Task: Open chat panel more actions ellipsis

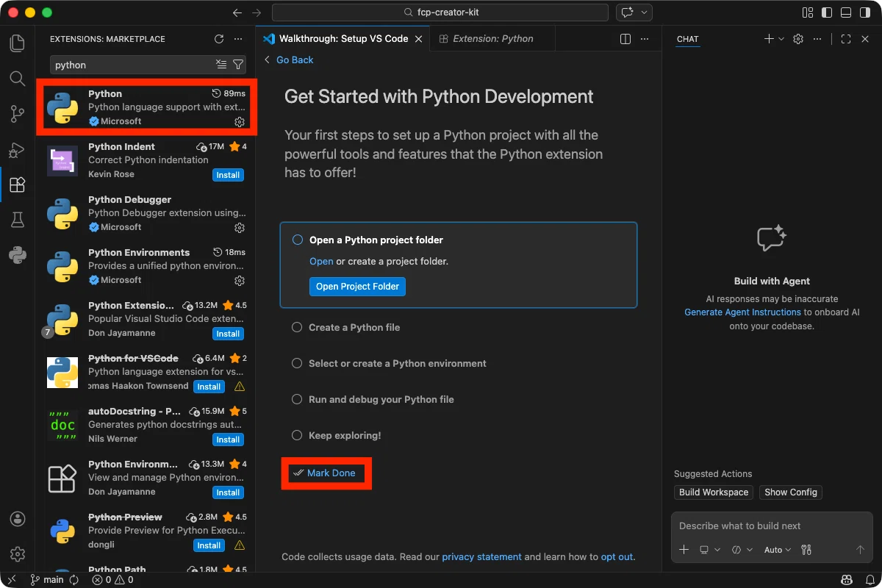Action: 817,39
